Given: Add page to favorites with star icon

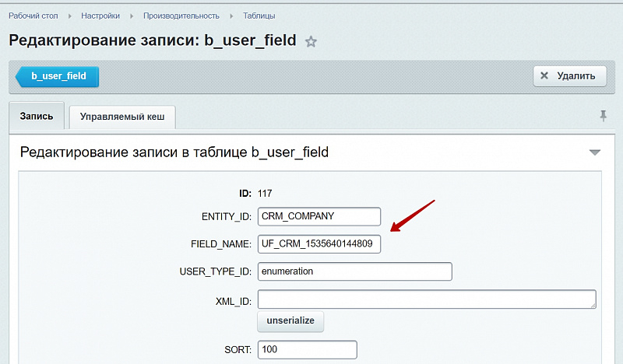Looking at the screenshot, I should pos(311,42).
